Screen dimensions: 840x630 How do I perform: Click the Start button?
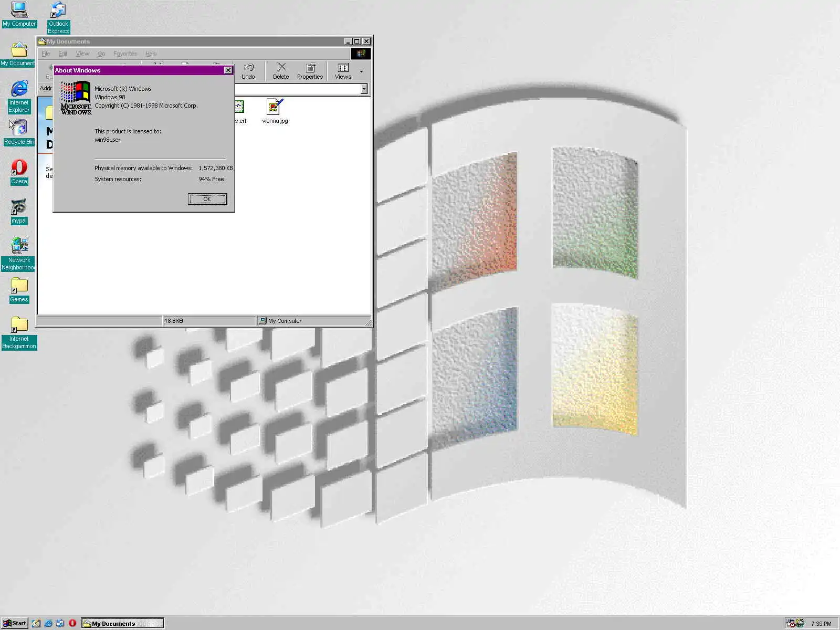14,623
